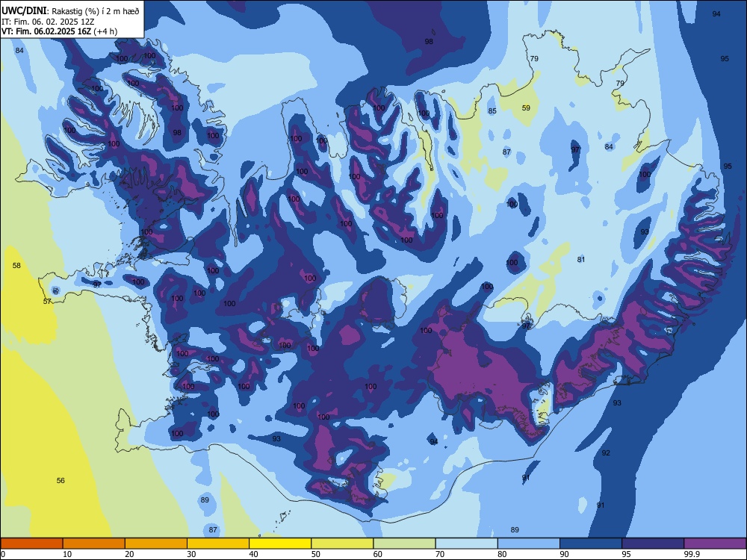Click the light orange 20–30 legend swatch
Viewport: 747px width, 560px height.
156,544
